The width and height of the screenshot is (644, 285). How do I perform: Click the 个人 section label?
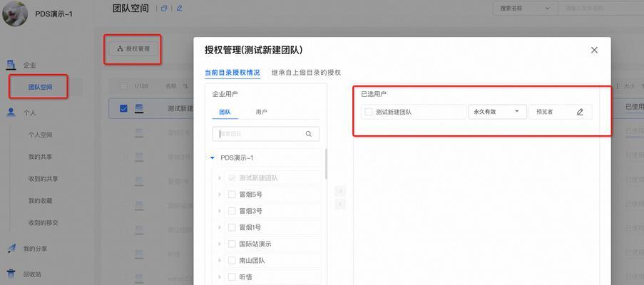29,113
